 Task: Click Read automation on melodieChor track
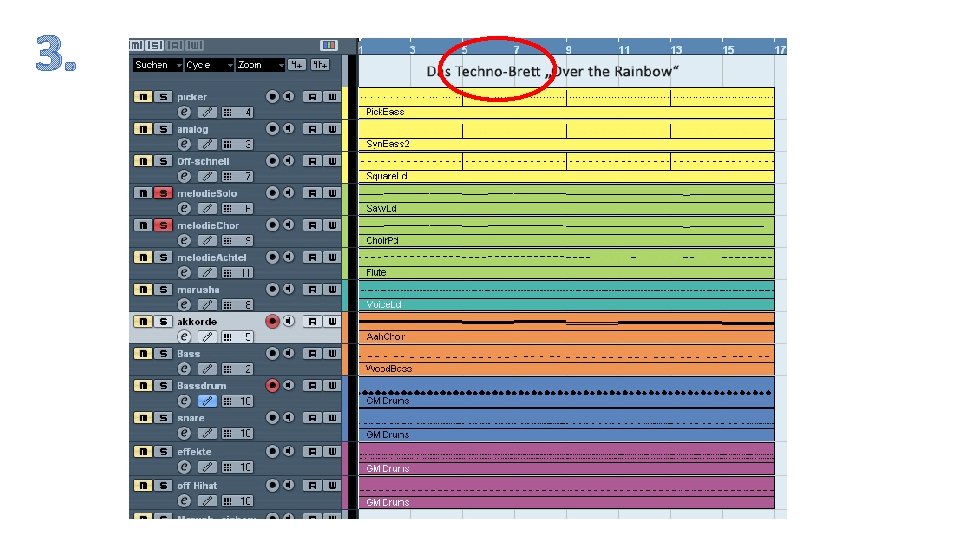312,225
